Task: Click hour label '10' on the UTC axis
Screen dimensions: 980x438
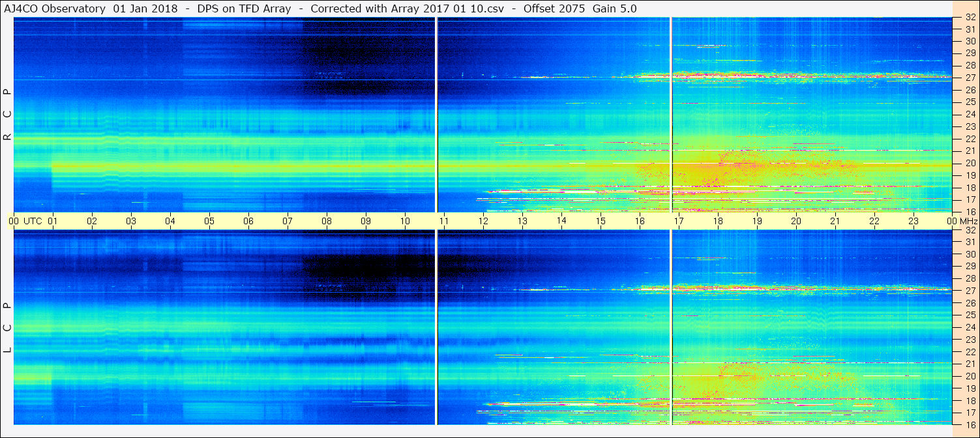Action: pyautogui.click(x=405, y=221)
